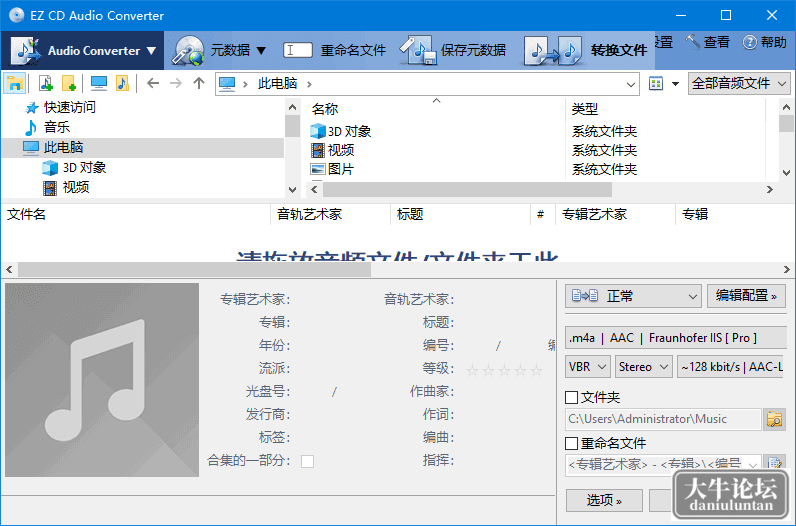Click the track list horizontal scrollbar
Image resolution: width=796 pixels, height=526 pixels.
pos(194,269)
